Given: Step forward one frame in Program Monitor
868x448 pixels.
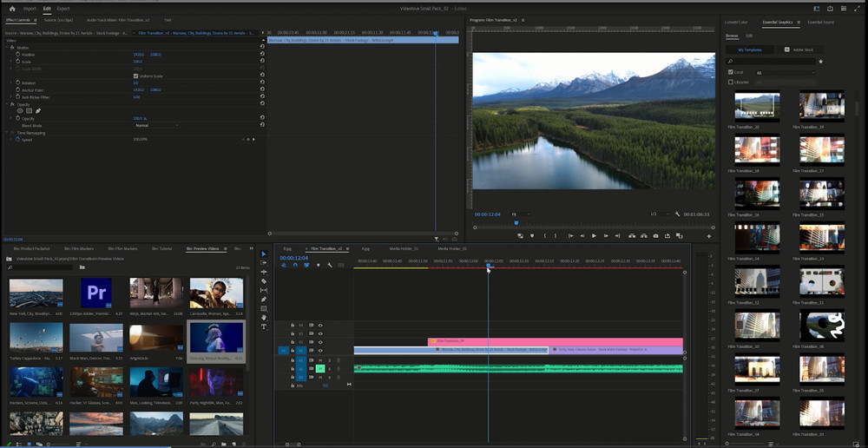Looking at the screenshot, I should click(x=606, y=236).
